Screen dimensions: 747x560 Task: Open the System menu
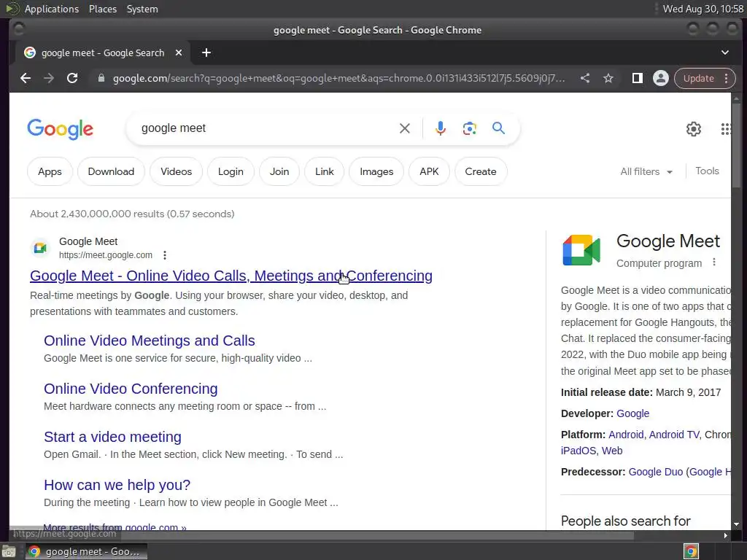coord(142,9)
